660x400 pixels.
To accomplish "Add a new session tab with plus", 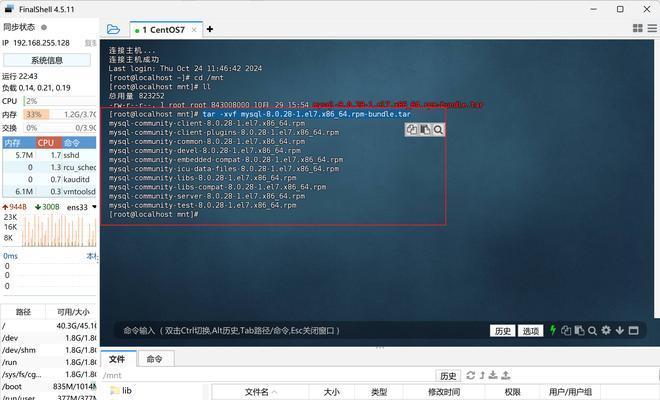I will (210, 29).
